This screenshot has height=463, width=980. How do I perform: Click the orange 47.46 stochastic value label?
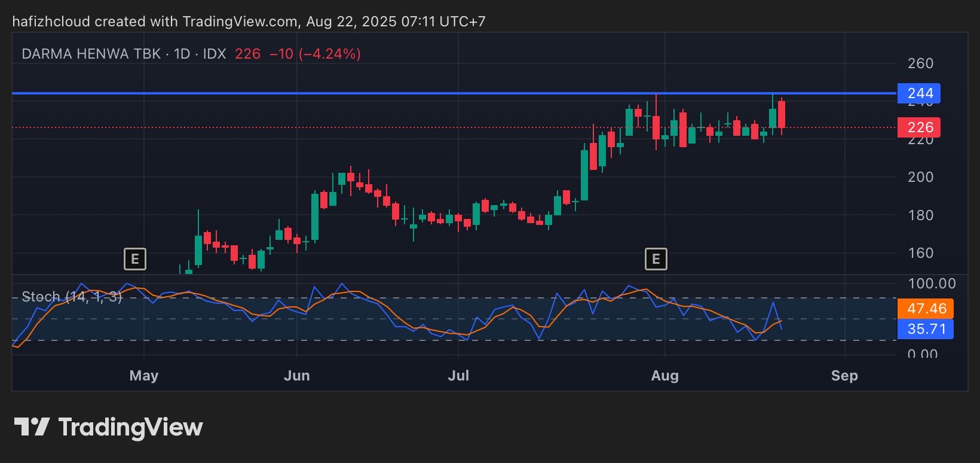(926, 309)
